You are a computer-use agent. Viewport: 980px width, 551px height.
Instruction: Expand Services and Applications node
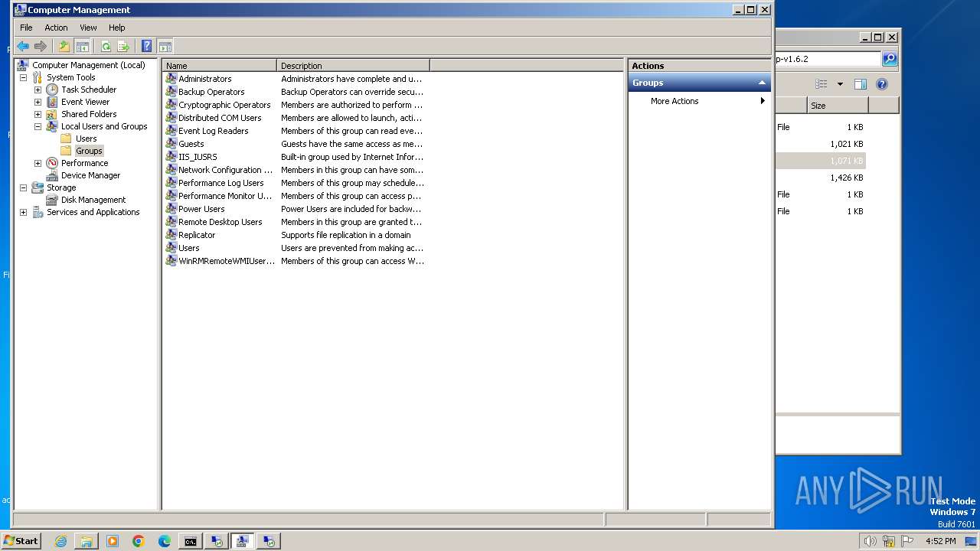(x=23, y=212)
